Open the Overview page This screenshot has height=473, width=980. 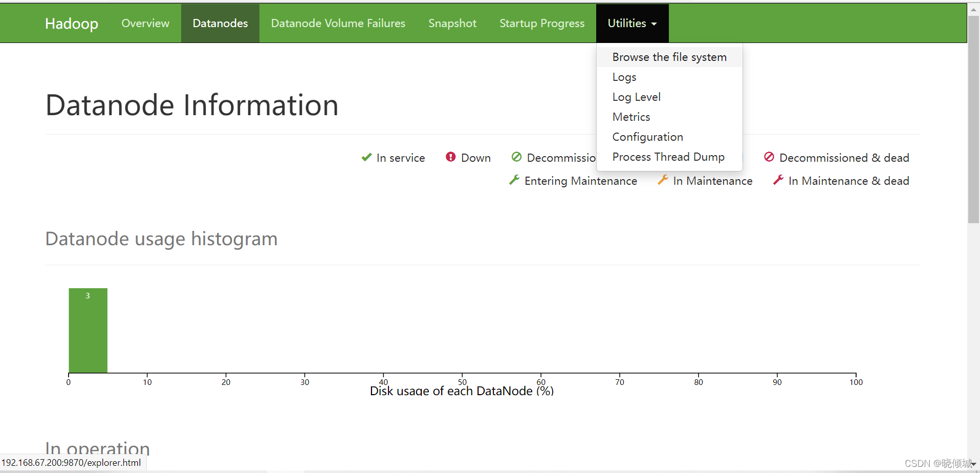[x=145, y=23]
